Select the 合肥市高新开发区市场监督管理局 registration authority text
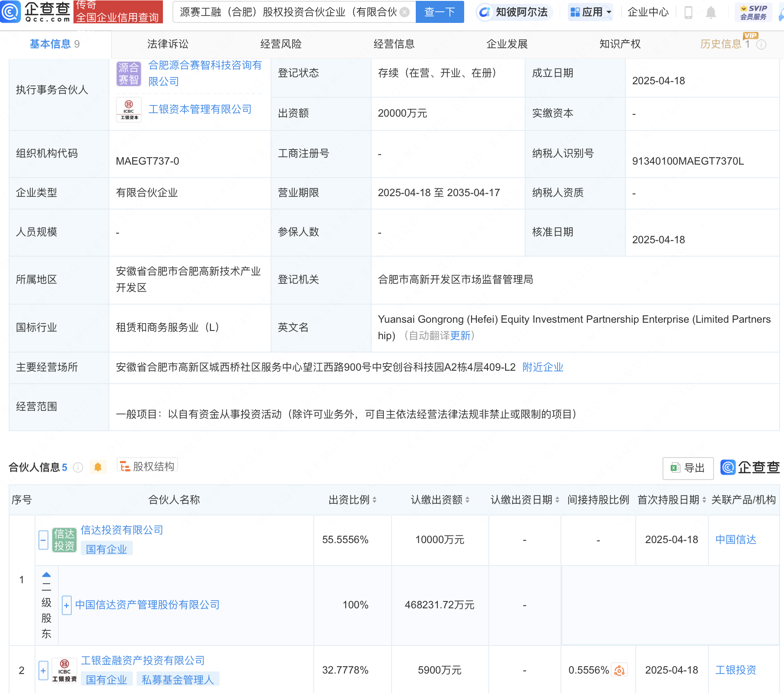Viewport: 784px width, 693px height. 456,280
